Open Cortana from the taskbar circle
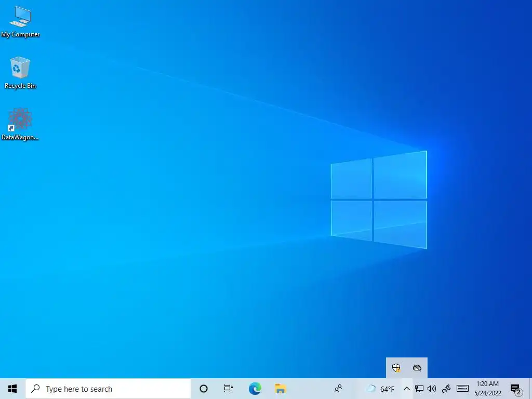The width and height of the screenshot is (532, 399). point(204,389)
